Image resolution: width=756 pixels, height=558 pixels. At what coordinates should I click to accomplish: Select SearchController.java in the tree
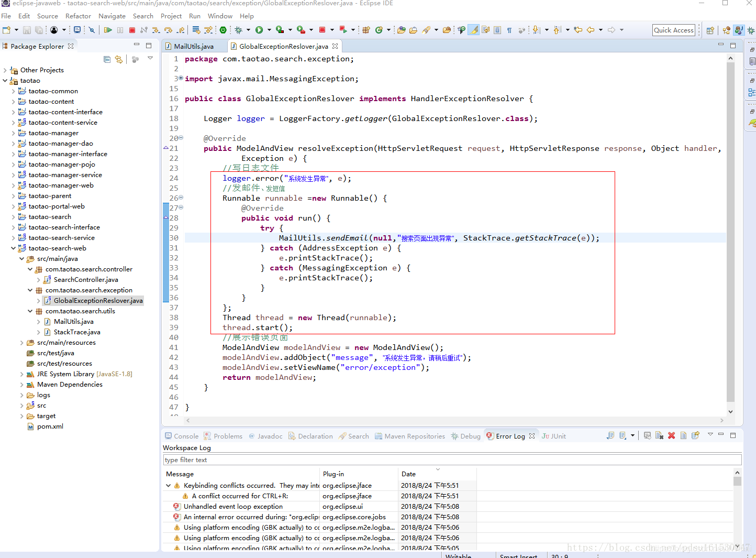[86, 280]
